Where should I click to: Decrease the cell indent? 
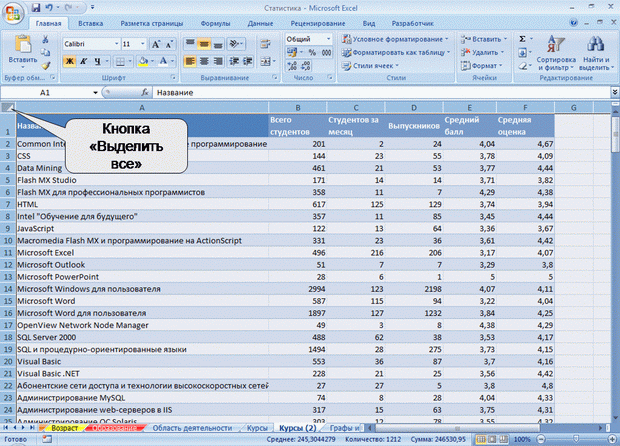(234, 61)
